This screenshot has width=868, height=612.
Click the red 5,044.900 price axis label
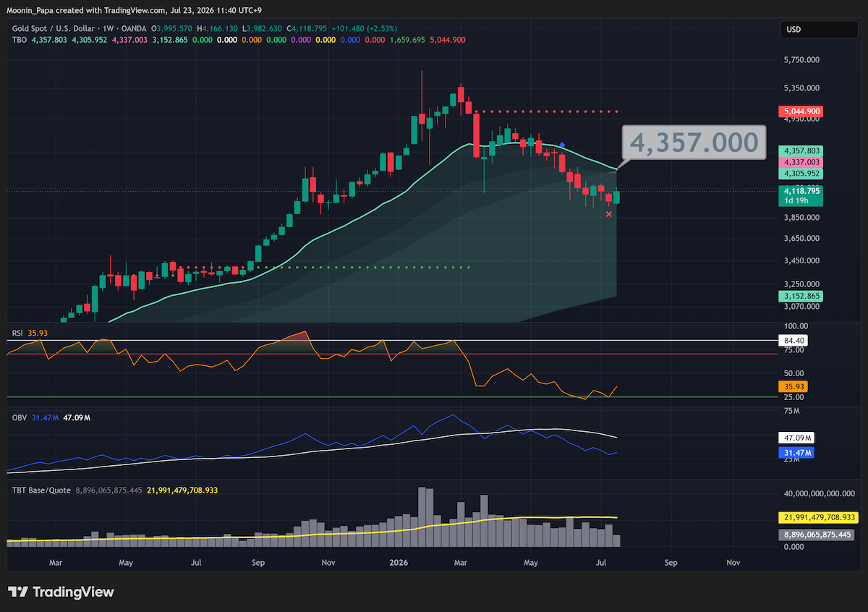(801, 111)
